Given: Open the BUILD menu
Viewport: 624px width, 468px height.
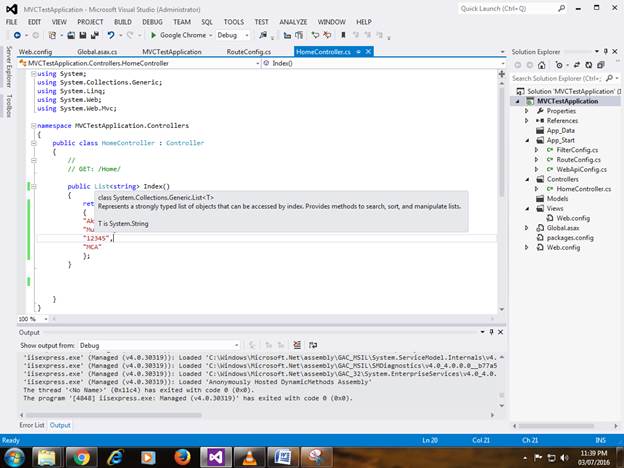Looking at the screenshot, I should point(125,20).
